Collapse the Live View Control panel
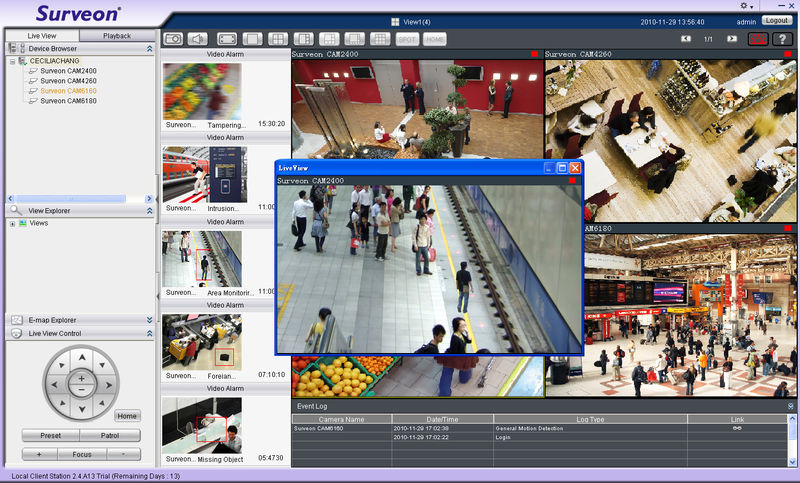Image resolution: width=800 pixels, height=483 pixels. tap(149, 333)
